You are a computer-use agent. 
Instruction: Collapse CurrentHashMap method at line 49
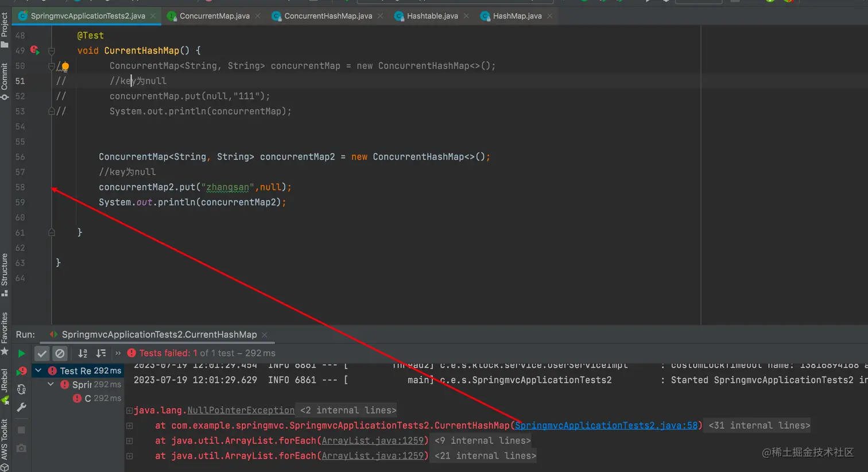tap(51, 51)
